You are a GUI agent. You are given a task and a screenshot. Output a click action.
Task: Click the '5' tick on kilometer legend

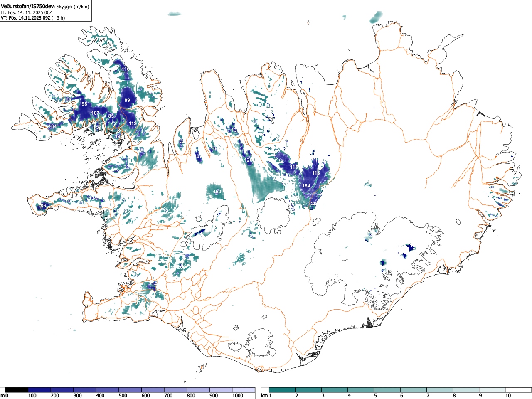coord(375,396)
